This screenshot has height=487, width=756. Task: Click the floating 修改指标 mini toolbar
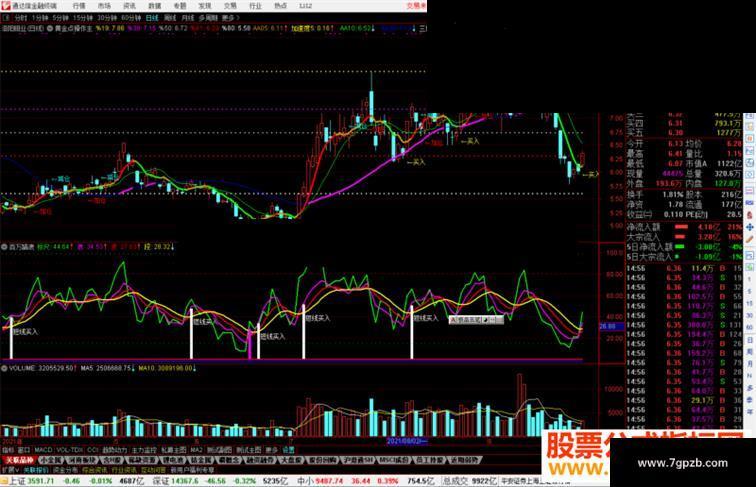click(476, 320)
